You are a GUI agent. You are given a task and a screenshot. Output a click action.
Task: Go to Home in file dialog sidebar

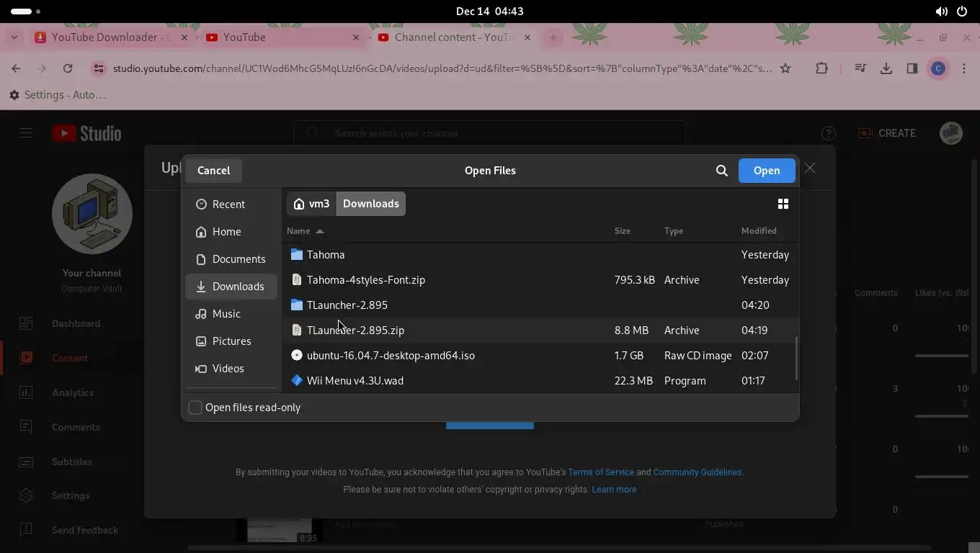click(x=231, y=232)
